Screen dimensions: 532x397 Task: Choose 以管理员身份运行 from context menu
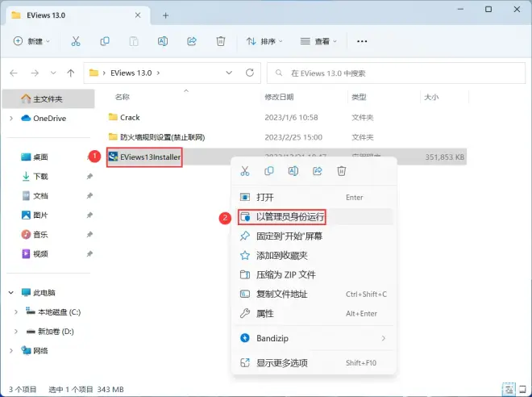pos(314,217)
